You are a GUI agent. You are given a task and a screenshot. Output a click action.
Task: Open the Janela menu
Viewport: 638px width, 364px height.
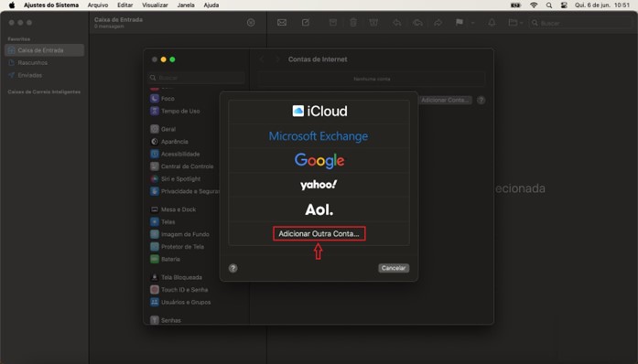[186, 5]
